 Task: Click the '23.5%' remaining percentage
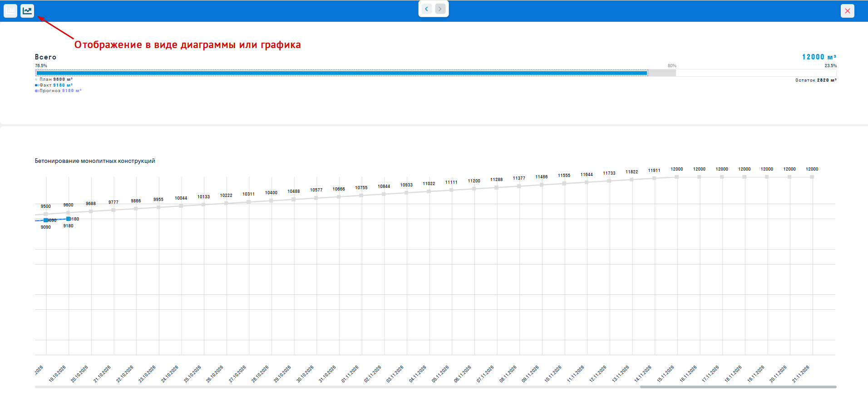pyautogui.click(x=831, y=66)
